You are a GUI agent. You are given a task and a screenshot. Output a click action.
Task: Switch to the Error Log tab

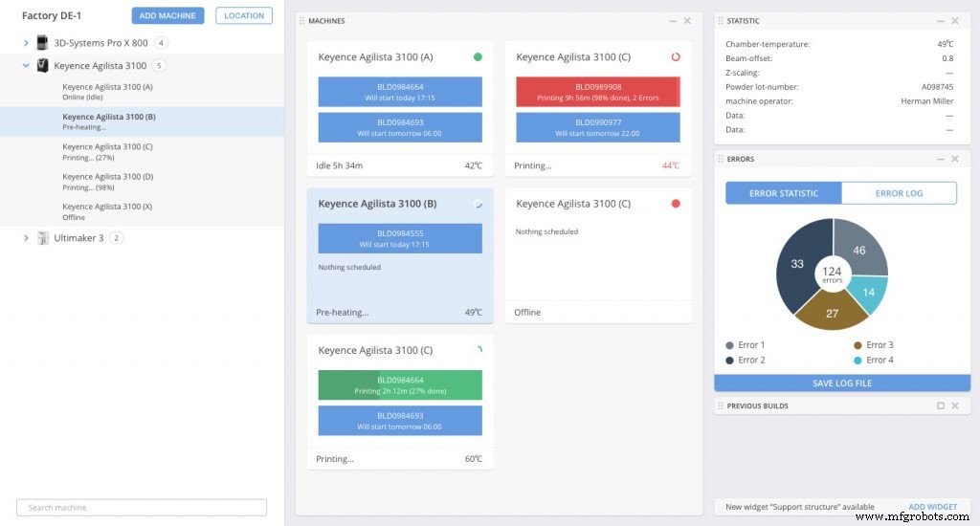(x=899, y=193)
